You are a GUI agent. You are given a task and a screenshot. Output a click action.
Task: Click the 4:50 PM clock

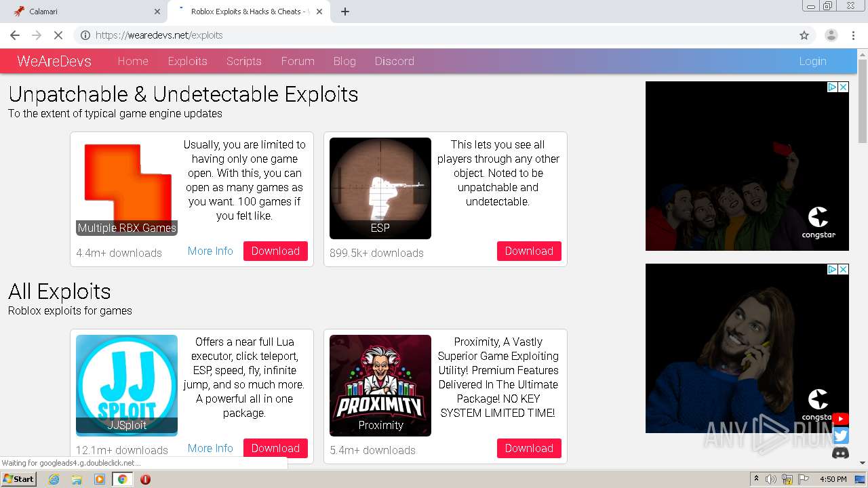[x=833, y=479]
